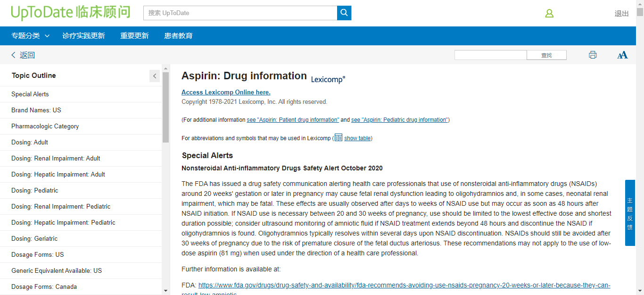Viewport: 644px width, 295px height.
Task: Go back using 返回 arrow
Action: point(23,55)
